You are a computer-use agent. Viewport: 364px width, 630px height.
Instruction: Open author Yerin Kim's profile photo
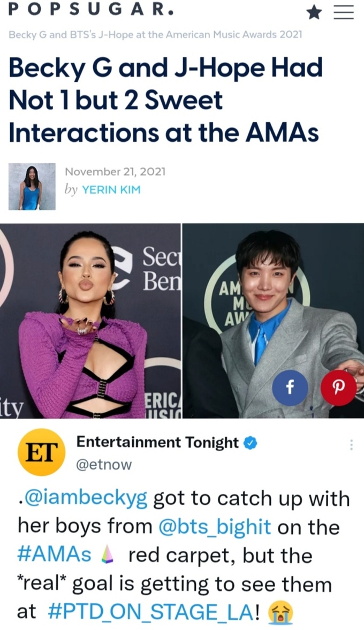32,186
